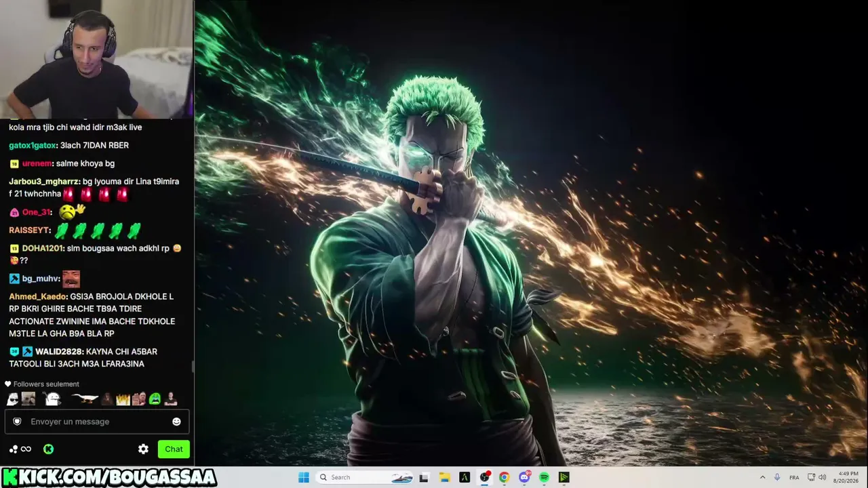Open OBS Studio from the taskbar
868x488 pixels.
point(484,477)
